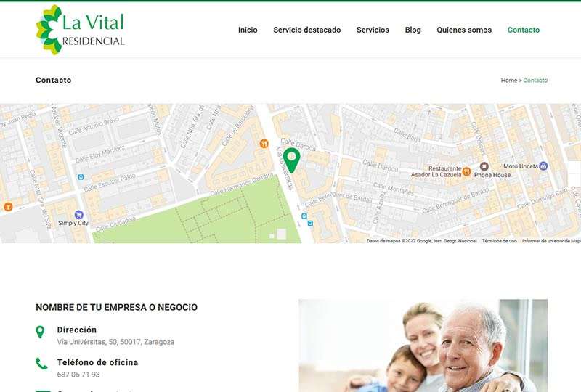581x392 pixels.
Task: Click the Phone House map marker
Action: 484,166
